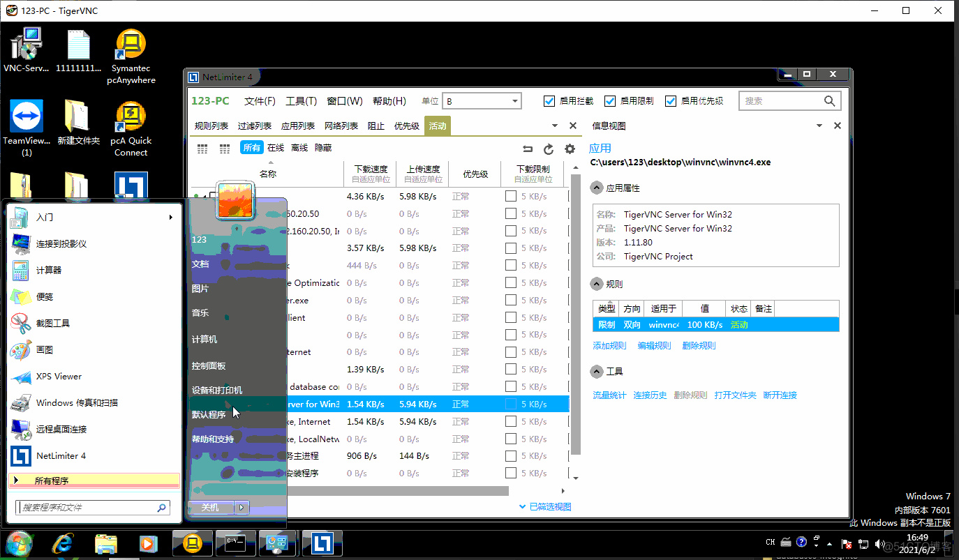This screenshot has width=959, height=560.
Task: Check download limit box for 444 B/s row
Action: point(511,266)
